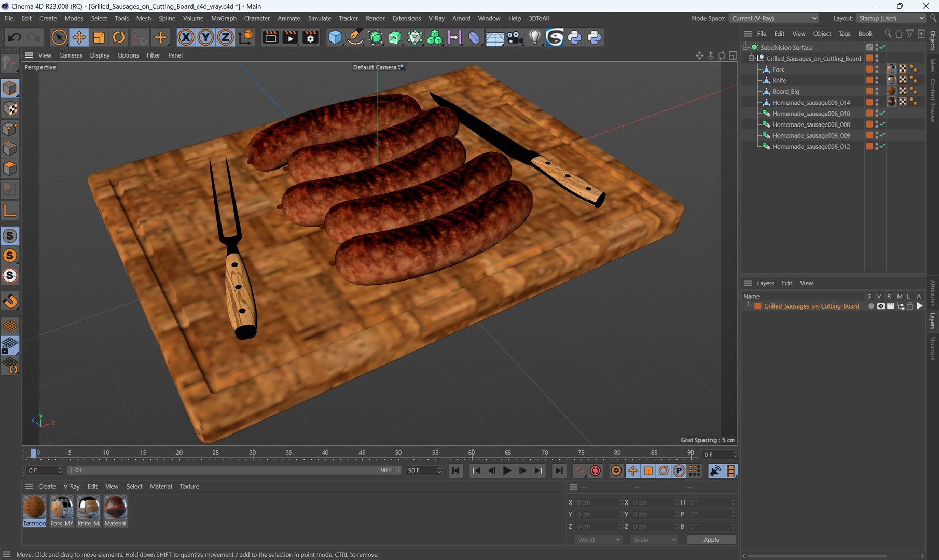This screenshot has height=560, width=939.
Task: Open the Simulate menu
Action: click(x=320, y=18)
